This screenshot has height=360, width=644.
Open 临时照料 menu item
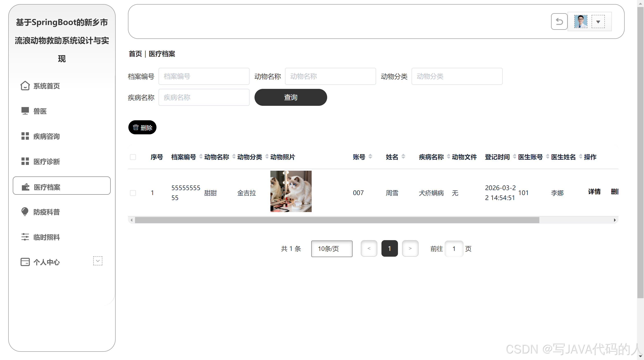pos(62,237)
